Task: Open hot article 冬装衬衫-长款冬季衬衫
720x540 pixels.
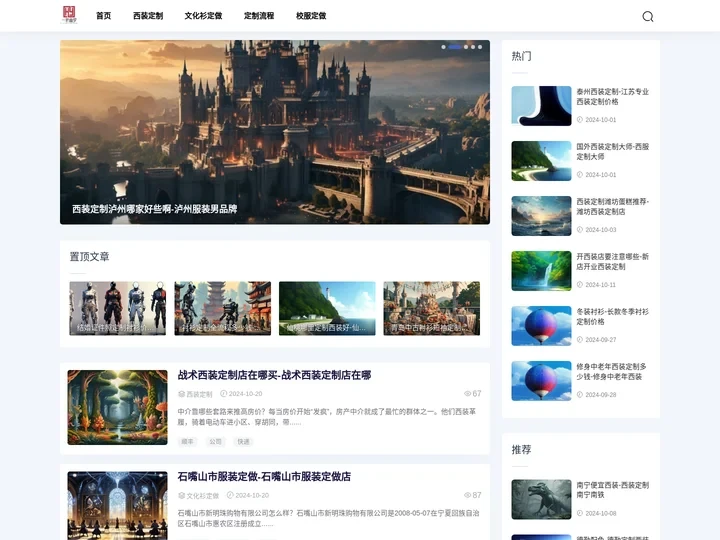Action: tap(613, 316)
